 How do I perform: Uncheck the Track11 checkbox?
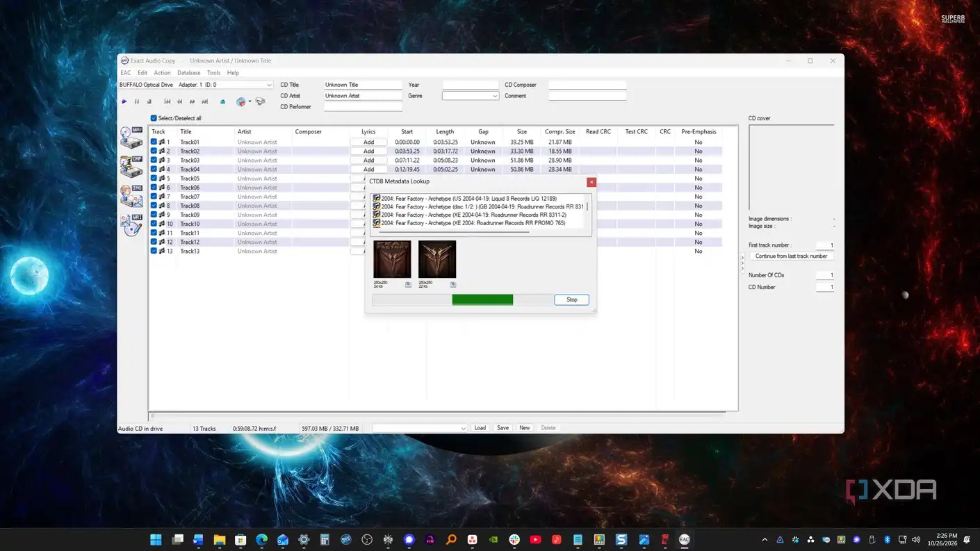154,233
